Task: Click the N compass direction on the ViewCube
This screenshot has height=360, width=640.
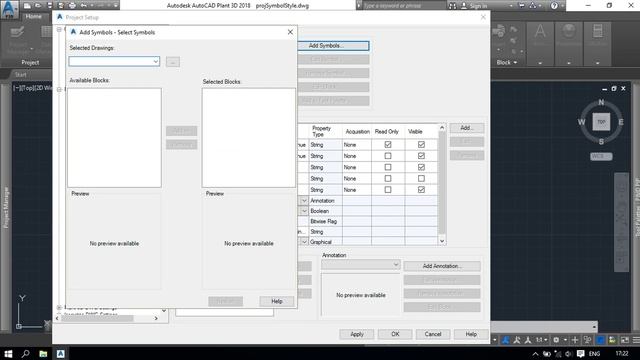Action: (x=601, y=102)
